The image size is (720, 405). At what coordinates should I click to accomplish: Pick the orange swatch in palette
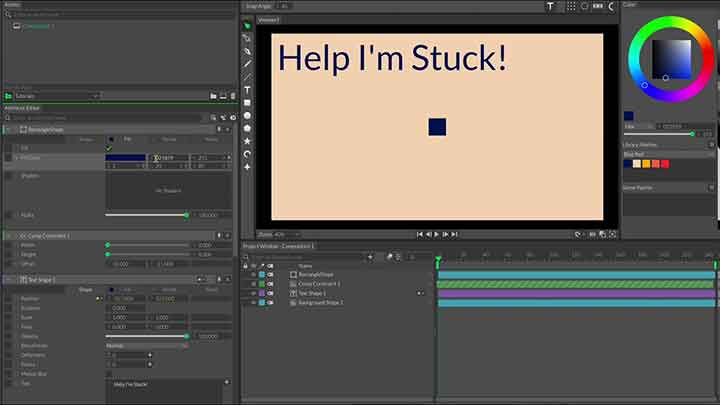point(646,164)
